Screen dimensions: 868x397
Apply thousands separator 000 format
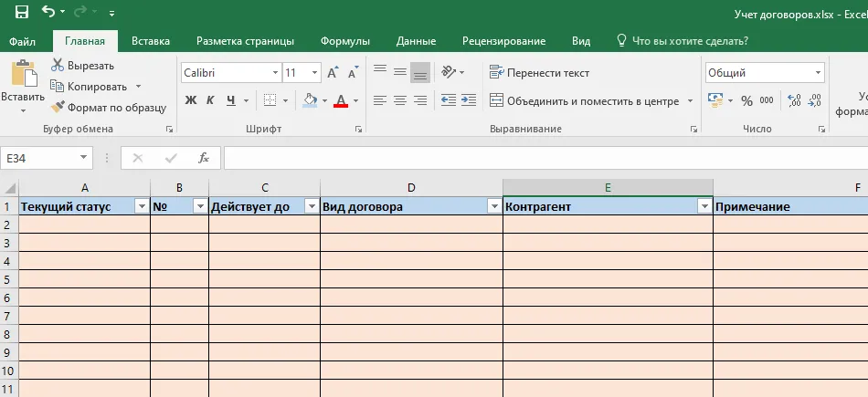coord(767,100)
